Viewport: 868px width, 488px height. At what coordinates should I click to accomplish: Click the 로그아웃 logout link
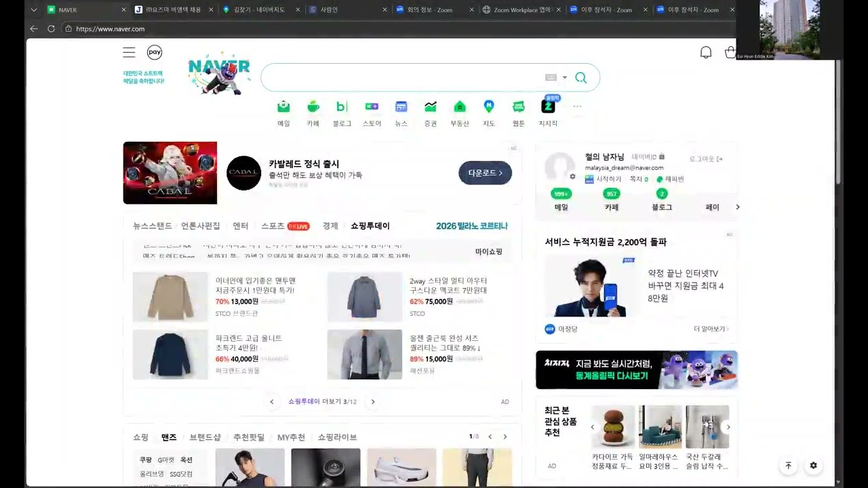706,159
